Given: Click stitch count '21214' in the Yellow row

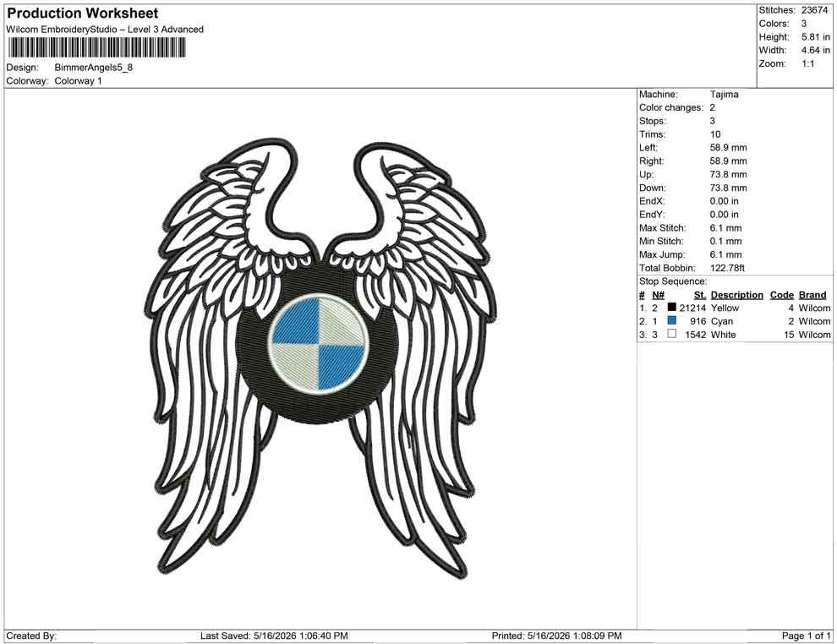Looking at the screenshot, I should (692, 308).
